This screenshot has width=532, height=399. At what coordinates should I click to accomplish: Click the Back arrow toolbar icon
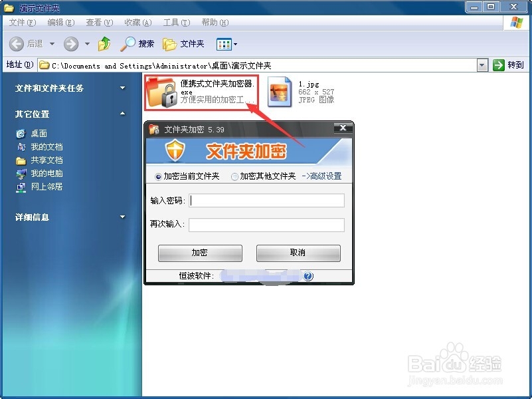[17, 44]
